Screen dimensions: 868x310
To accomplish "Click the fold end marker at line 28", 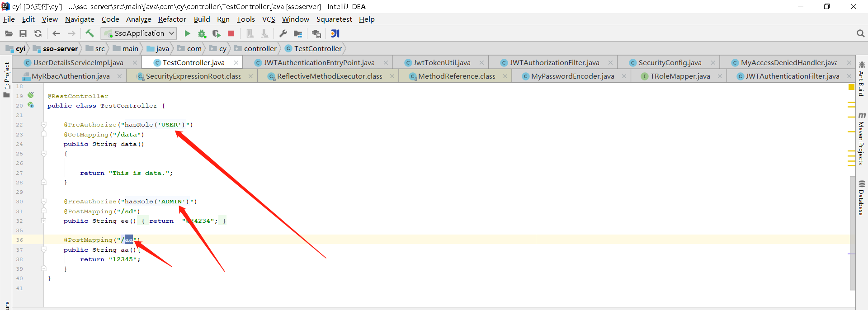I will [x=44, y=182].
